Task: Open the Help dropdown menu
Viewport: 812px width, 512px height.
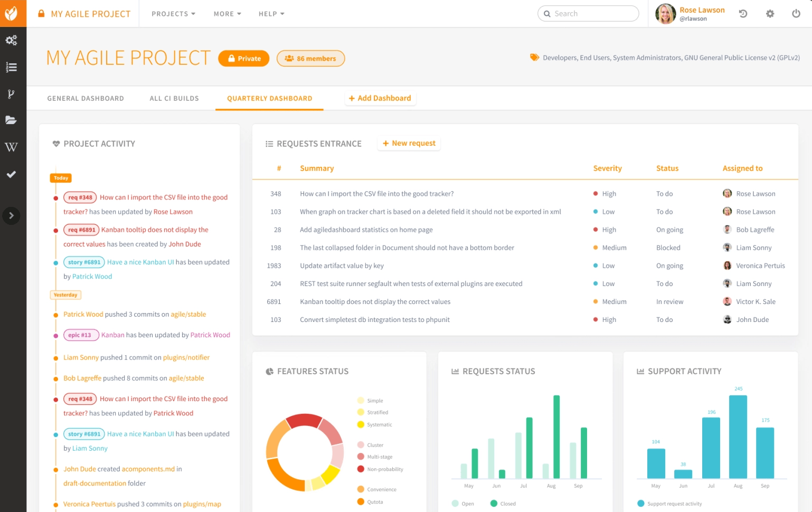Action: pos(271,14)
